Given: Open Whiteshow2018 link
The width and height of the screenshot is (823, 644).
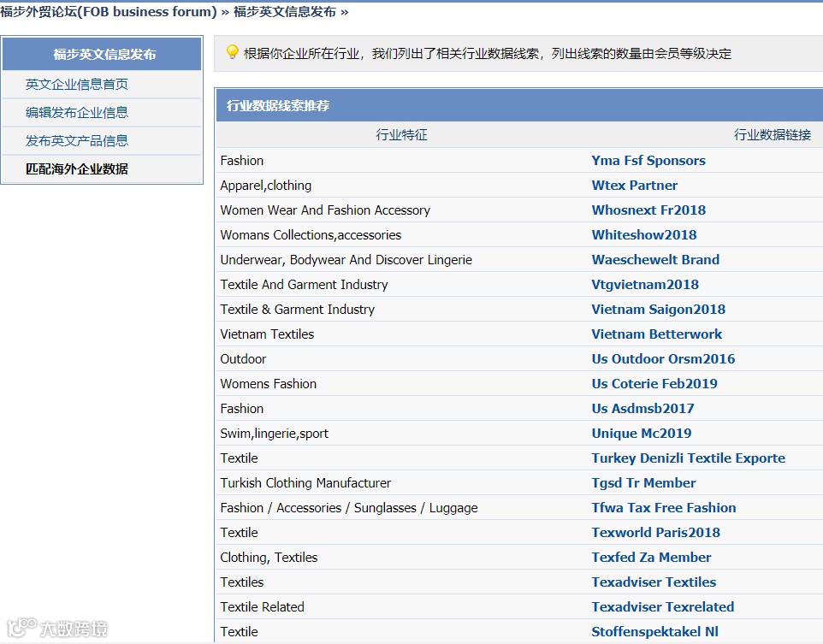Looking at the screenshot, I should point(644,234).
